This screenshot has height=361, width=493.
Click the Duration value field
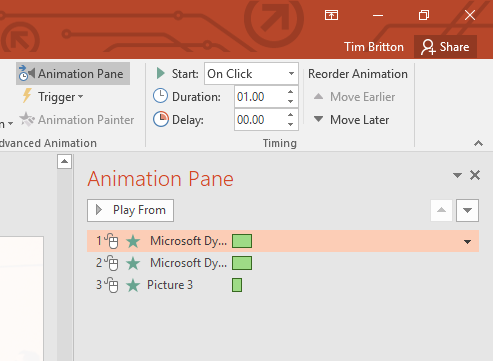(x=260, y=97)
